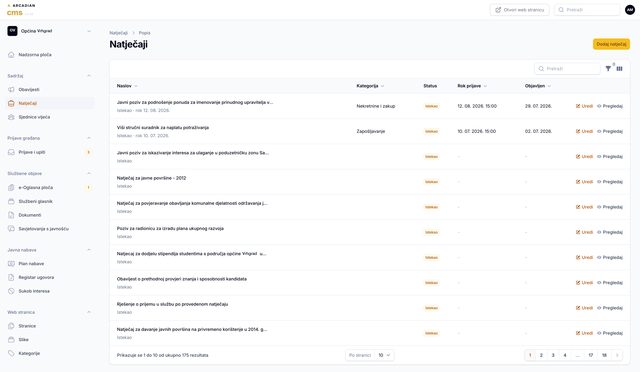Go to pagination page 2
This screenshot has height=372, width=640.
coord(541,355)
